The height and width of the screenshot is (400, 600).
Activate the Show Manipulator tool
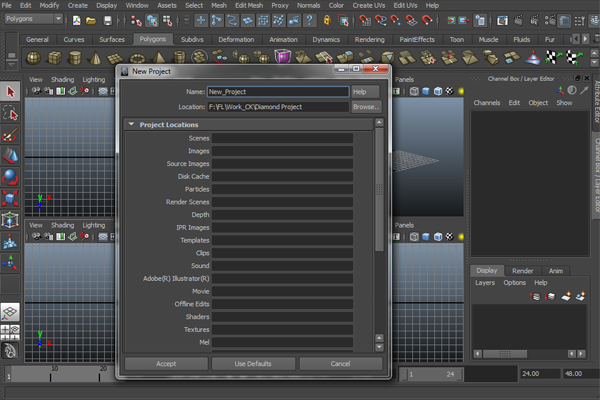tap(10, 263)
